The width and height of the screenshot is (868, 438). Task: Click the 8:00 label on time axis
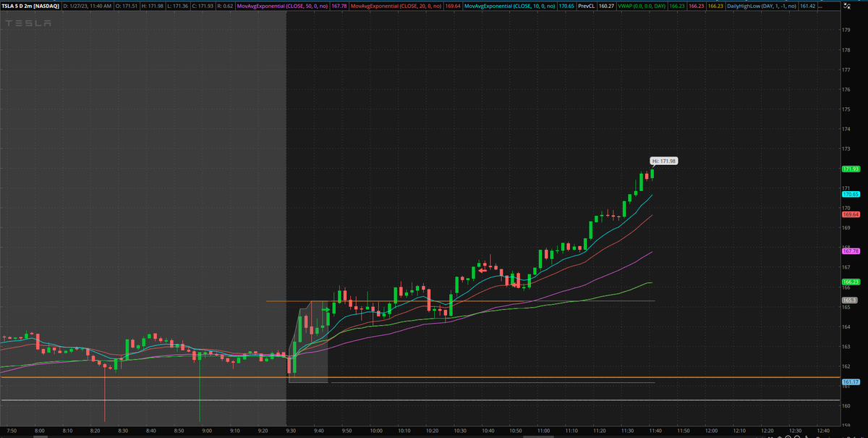[40, 431]
